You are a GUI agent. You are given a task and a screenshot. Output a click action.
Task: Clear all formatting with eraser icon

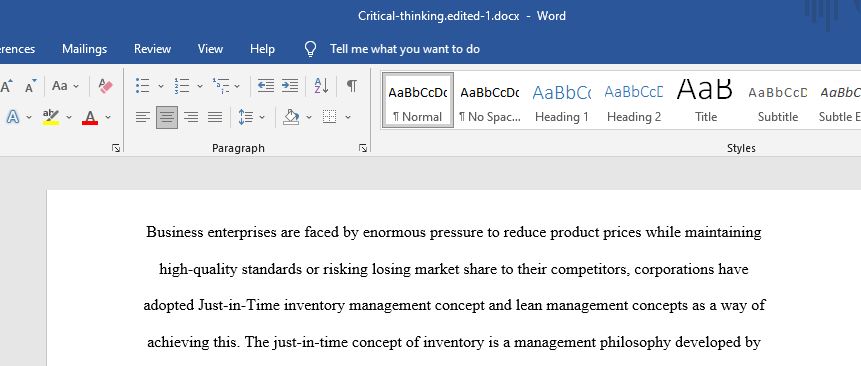(x=105, y=86)
